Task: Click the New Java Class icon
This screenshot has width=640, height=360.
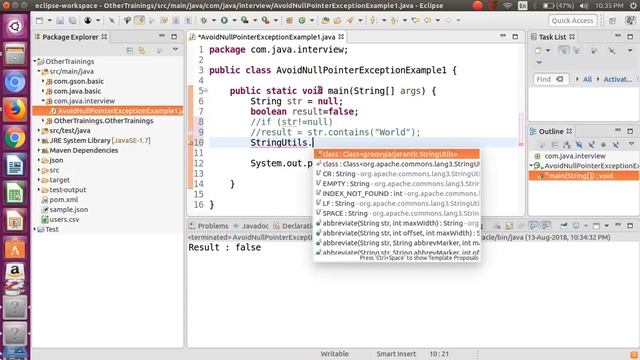Action: point(302,20)
